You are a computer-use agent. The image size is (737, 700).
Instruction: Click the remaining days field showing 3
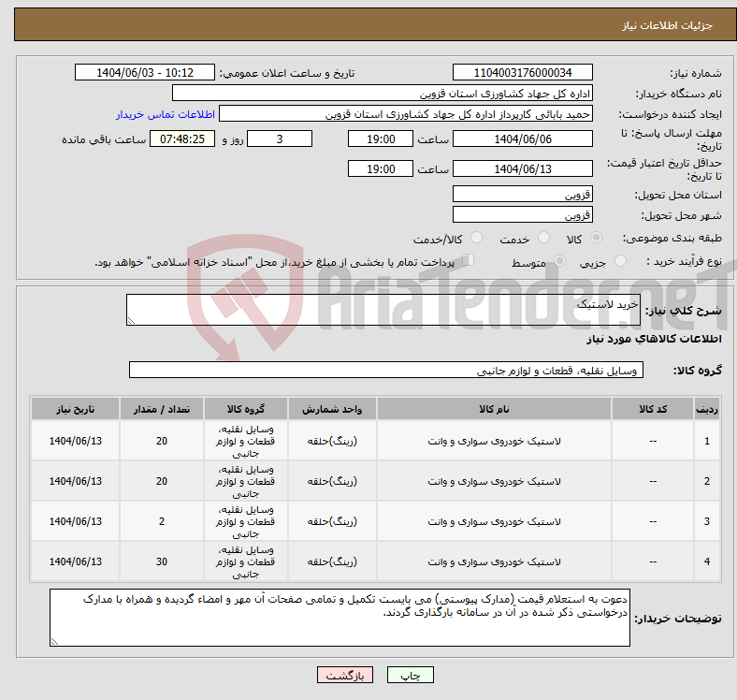pos(280,139)
